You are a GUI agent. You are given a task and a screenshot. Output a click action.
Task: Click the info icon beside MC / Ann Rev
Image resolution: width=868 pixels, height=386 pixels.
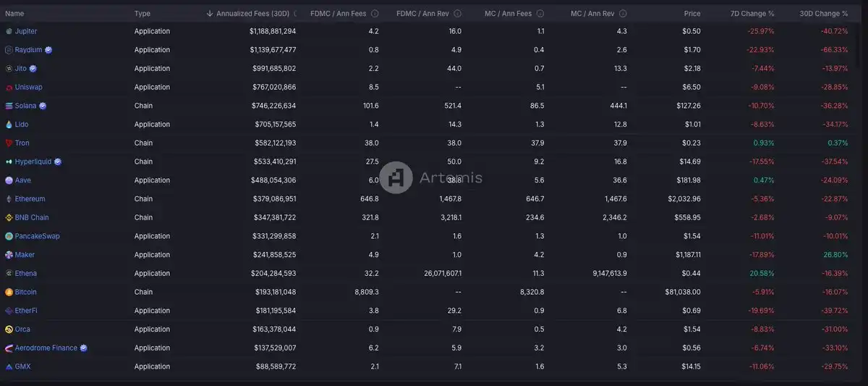point(623,14)
